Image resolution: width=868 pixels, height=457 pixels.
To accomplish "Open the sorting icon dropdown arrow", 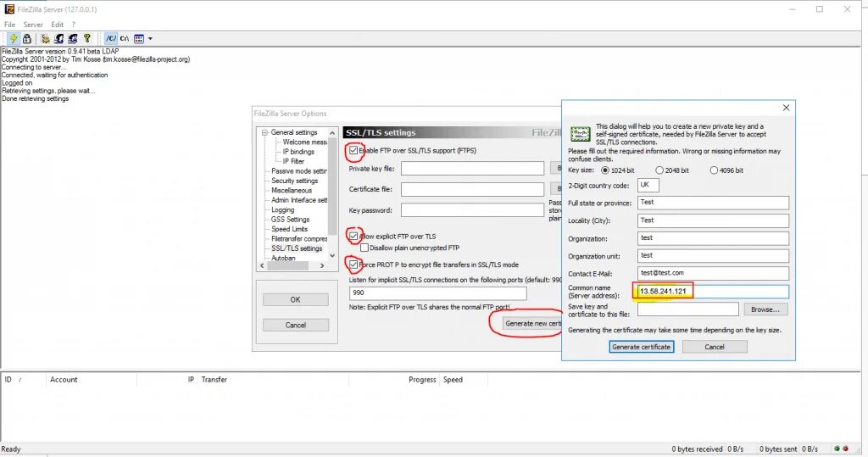I will [x=150, y=39].
